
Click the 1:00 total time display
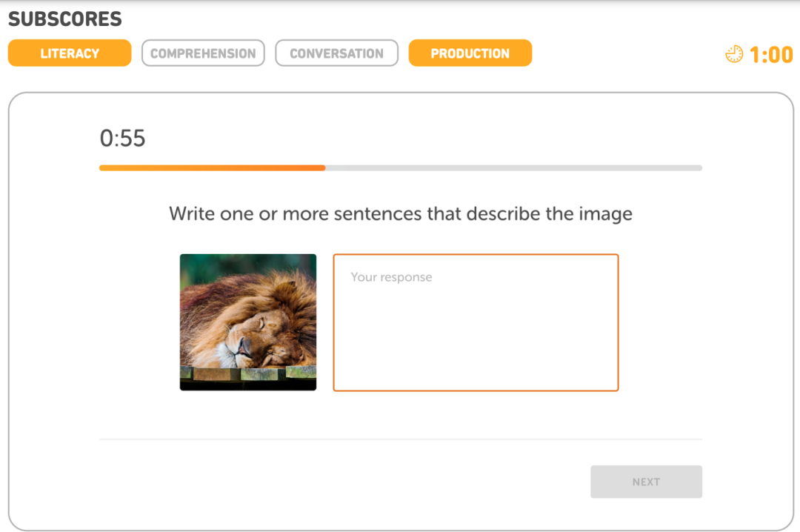[770, 55]
